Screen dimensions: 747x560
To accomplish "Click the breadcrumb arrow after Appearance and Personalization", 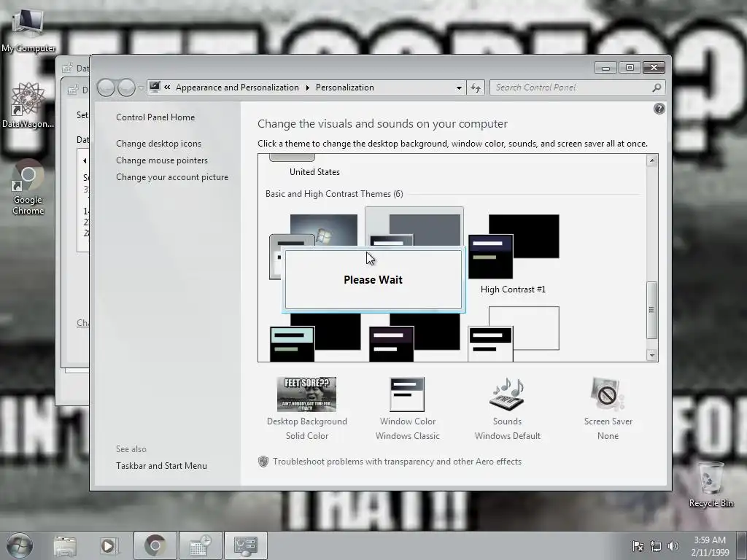I will pyautogui.click(x=307, y=87).
